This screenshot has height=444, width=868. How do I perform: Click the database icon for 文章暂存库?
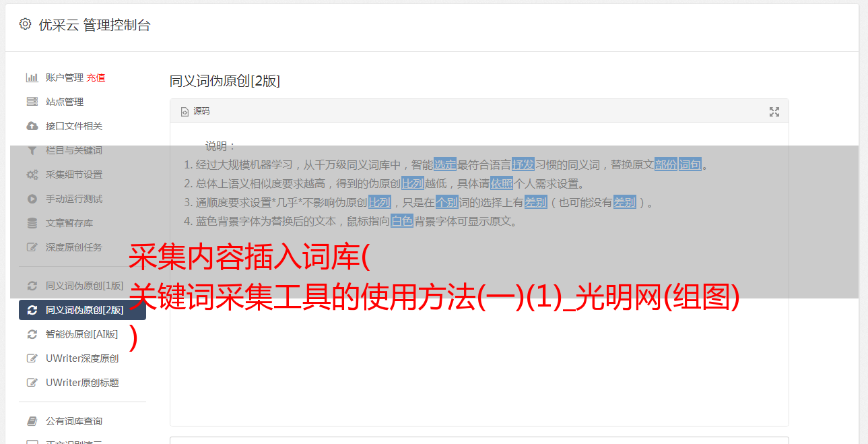[32, 223]
